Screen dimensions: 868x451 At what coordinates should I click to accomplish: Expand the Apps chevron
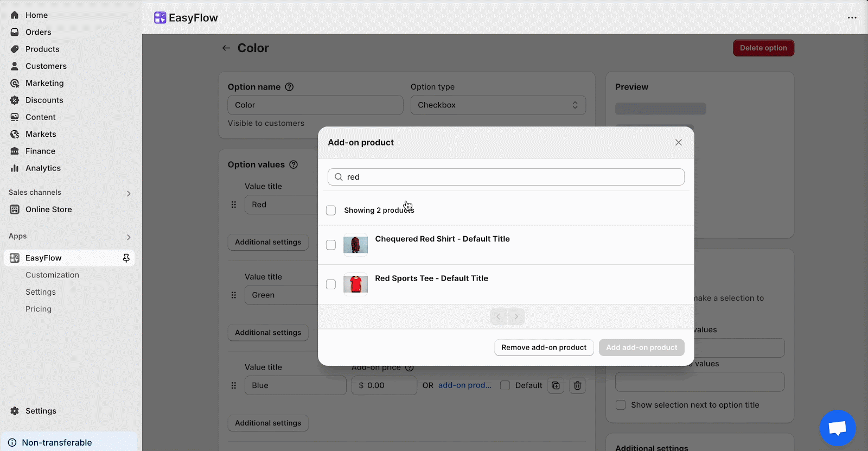pos(129,237)
